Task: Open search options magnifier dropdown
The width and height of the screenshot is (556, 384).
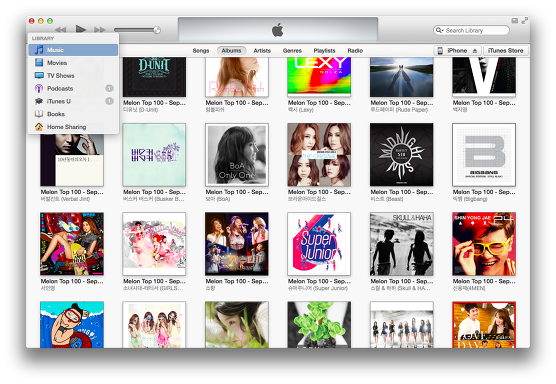Action: coord(440,30)
